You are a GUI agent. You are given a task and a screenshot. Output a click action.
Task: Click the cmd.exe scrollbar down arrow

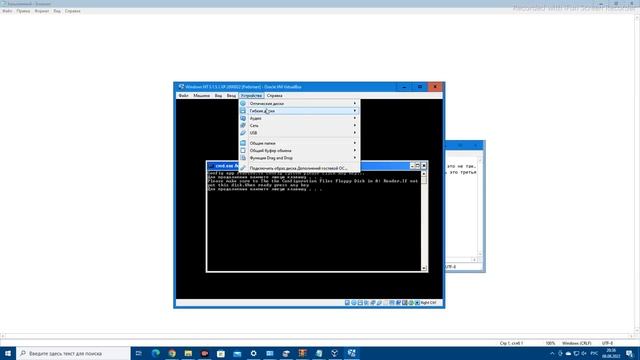click(x=424, y=268)
